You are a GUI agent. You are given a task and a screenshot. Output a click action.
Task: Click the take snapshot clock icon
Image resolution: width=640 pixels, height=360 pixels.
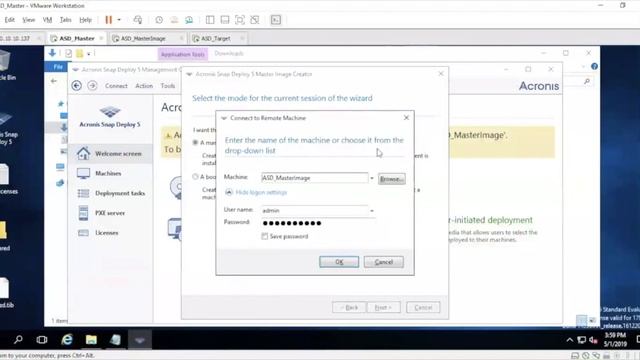point(159,20)
